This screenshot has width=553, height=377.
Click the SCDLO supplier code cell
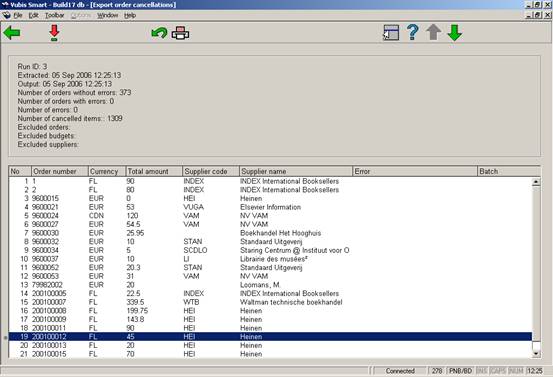pyautogui.click(x=195, y=250)
